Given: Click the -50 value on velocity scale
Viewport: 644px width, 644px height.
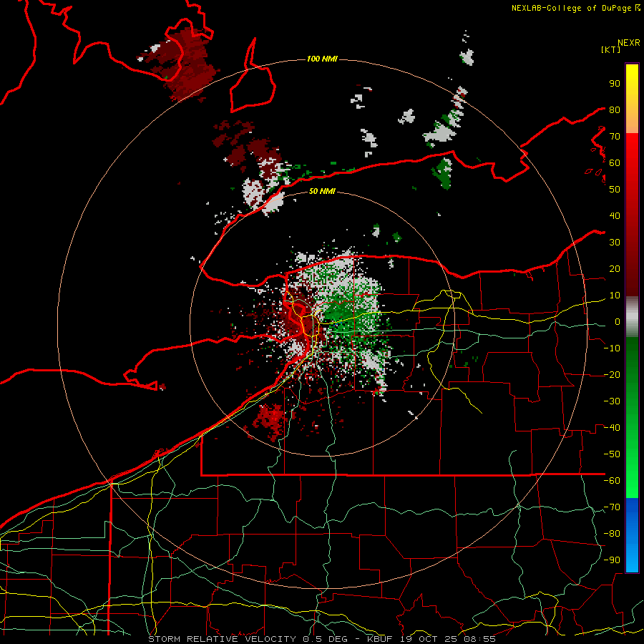Looking at the screenshot, I should (x=612, y=454).
